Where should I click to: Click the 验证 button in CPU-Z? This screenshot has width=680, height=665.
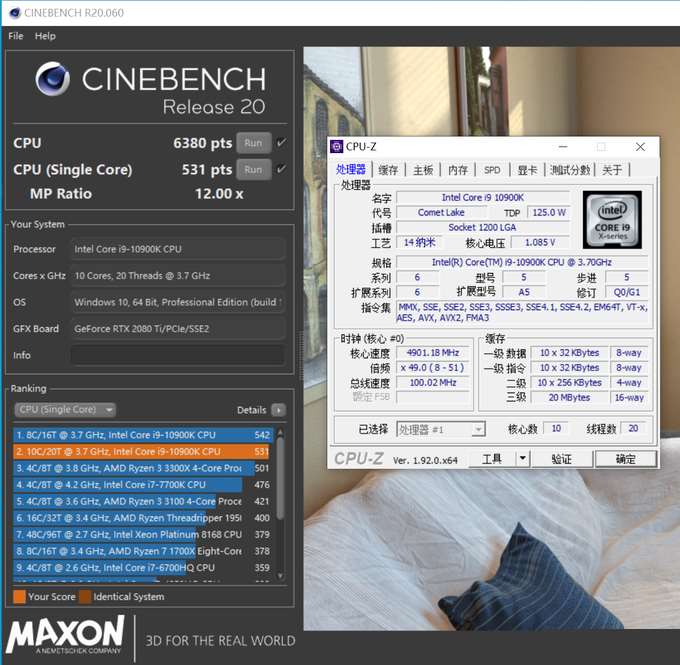pos(562,459)
